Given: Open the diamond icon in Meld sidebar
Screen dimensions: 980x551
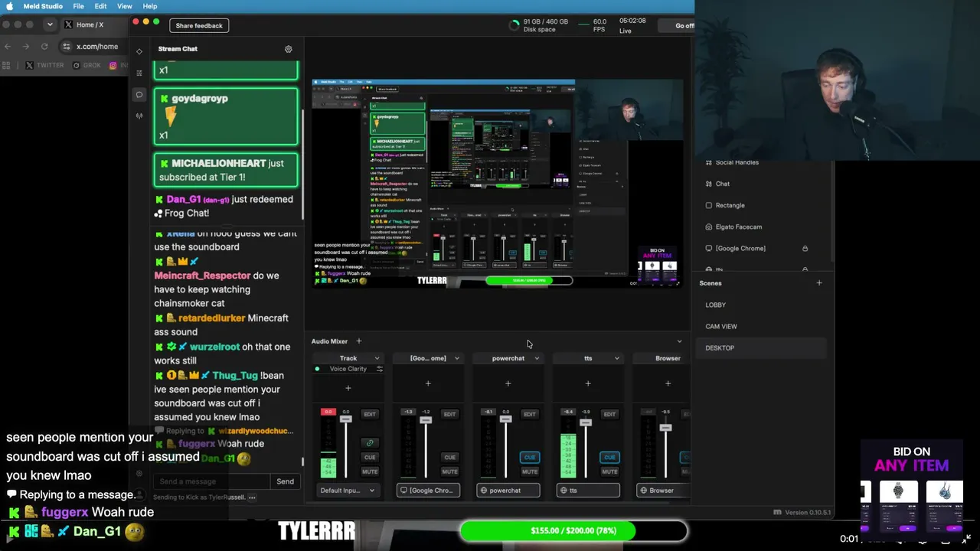Looking at the screenshot, I should coord(139,51).
